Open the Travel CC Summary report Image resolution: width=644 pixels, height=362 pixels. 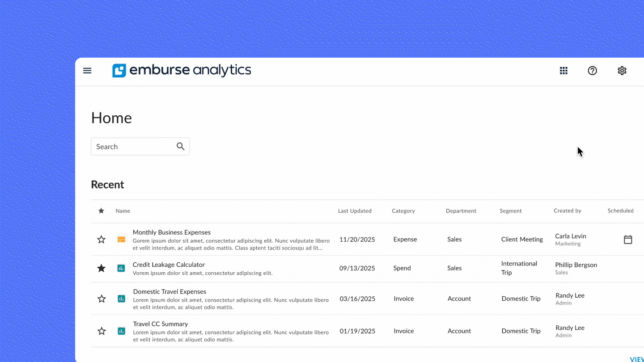coord(161,324)
